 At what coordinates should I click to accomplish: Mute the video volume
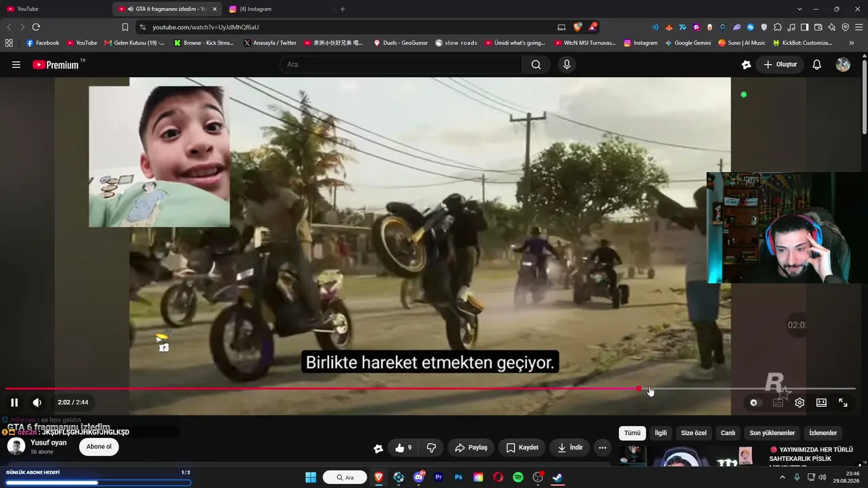point(37,403)
